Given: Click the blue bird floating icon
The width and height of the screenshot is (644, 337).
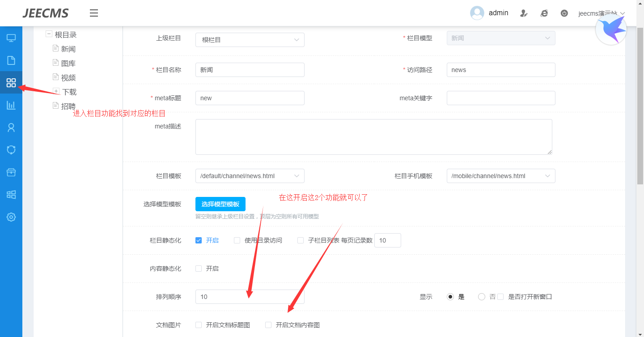Looking at the screenshot, I should pos(611,30).
